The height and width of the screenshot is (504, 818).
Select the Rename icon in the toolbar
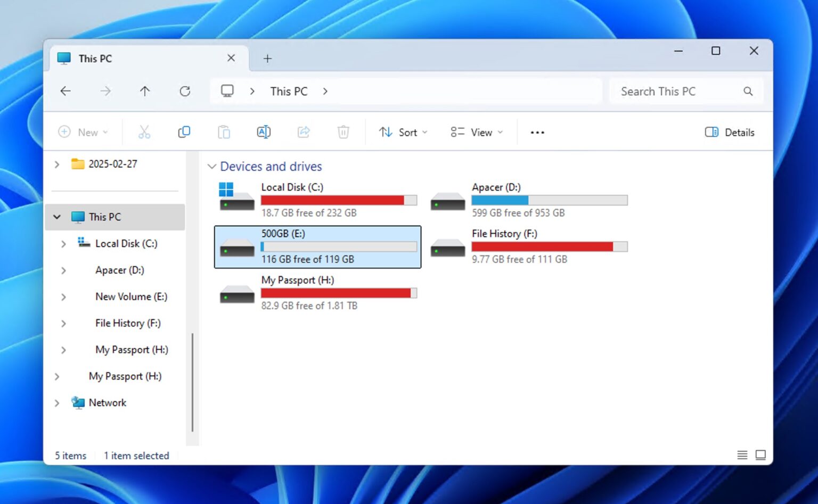(263, 132)
